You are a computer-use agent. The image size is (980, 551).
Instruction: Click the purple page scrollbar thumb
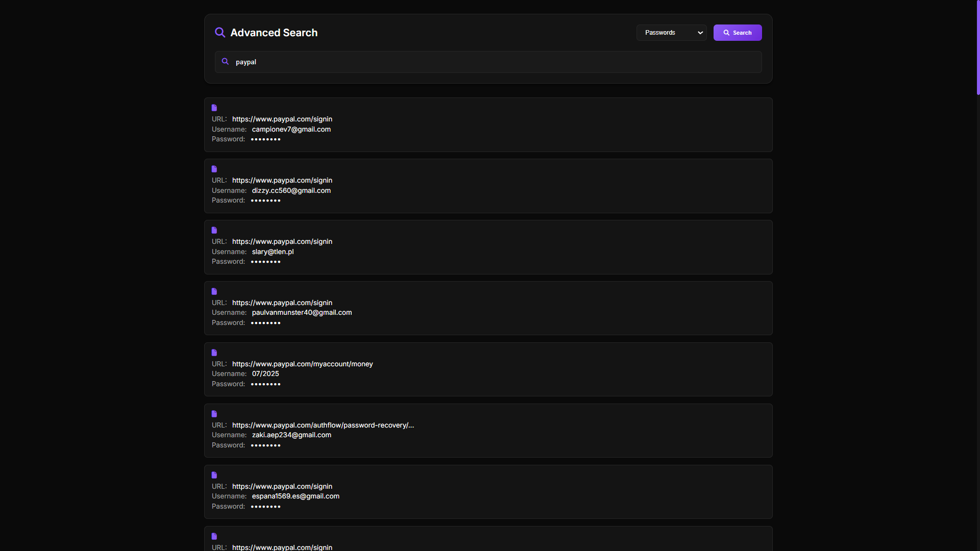(978, 47)
